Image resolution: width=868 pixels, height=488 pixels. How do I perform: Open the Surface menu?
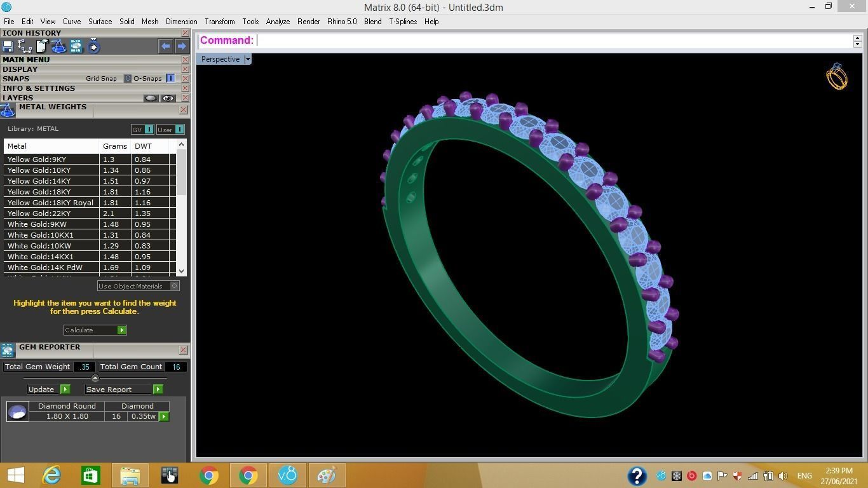100,22
